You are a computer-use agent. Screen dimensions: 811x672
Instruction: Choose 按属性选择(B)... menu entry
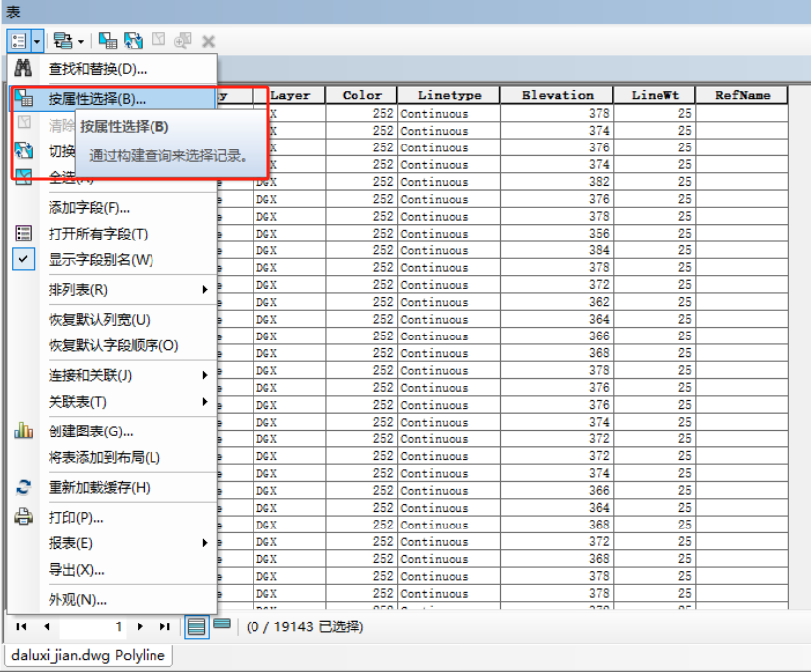pos(113,98)
